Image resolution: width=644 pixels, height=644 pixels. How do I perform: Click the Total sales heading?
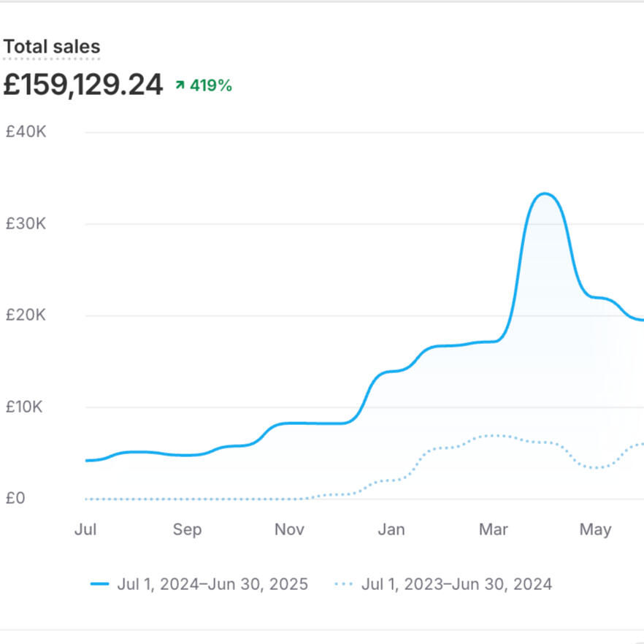point(52,47)
